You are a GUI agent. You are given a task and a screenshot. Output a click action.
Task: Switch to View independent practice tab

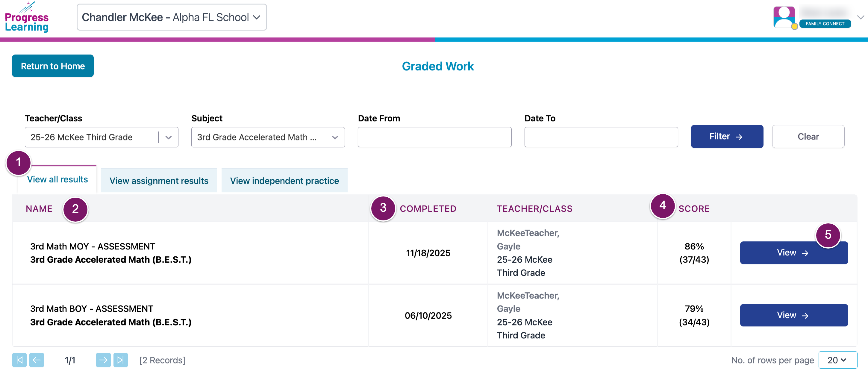pos(284,181)
